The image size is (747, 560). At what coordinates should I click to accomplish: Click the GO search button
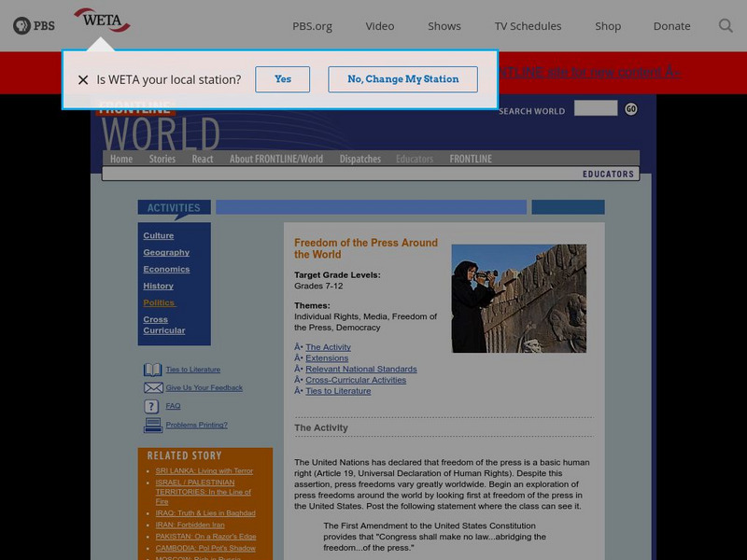(631, 109)
